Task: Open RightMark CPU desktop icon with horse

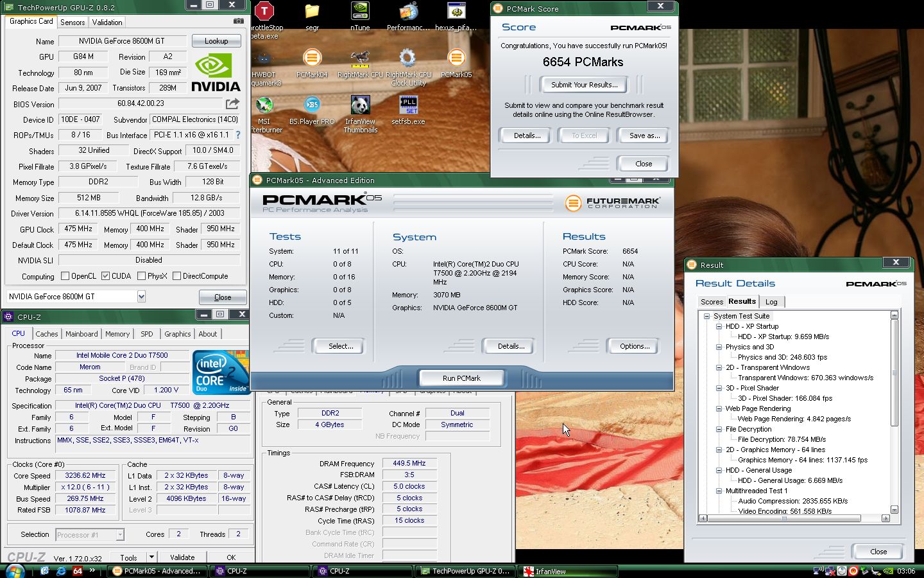Action: pyautogui.click(x=360, y=58)
